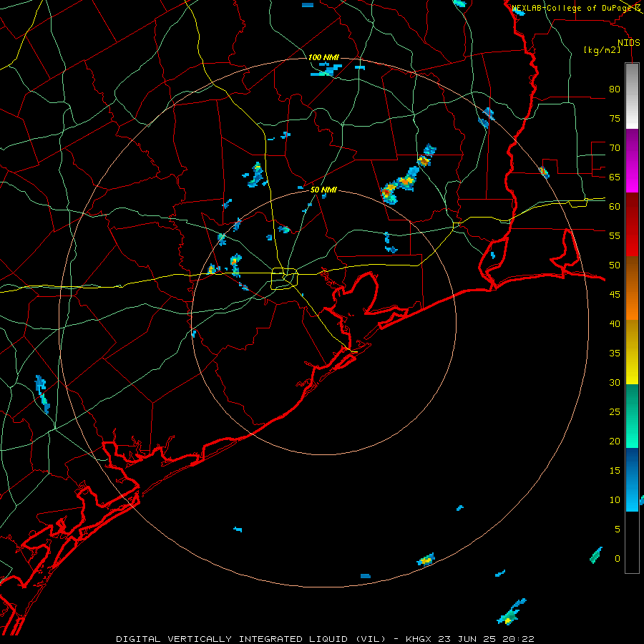Click the "45" scale value
Image resolution: width=644 pixels, height=644 pixels.
pos(615,295)
